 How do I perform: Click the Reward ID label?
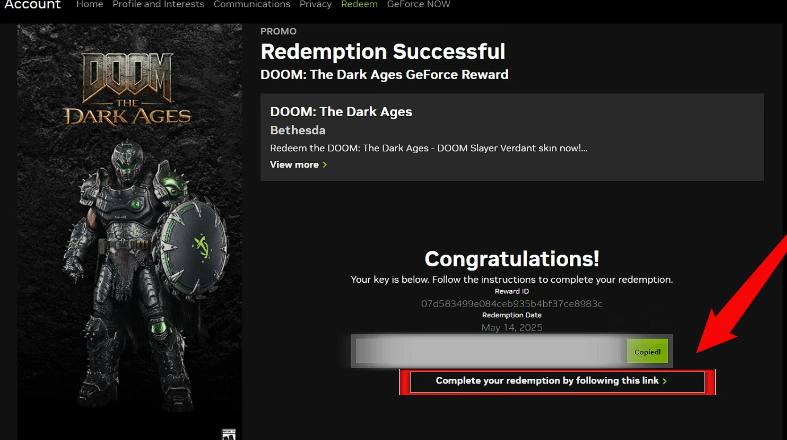point(511,291)
